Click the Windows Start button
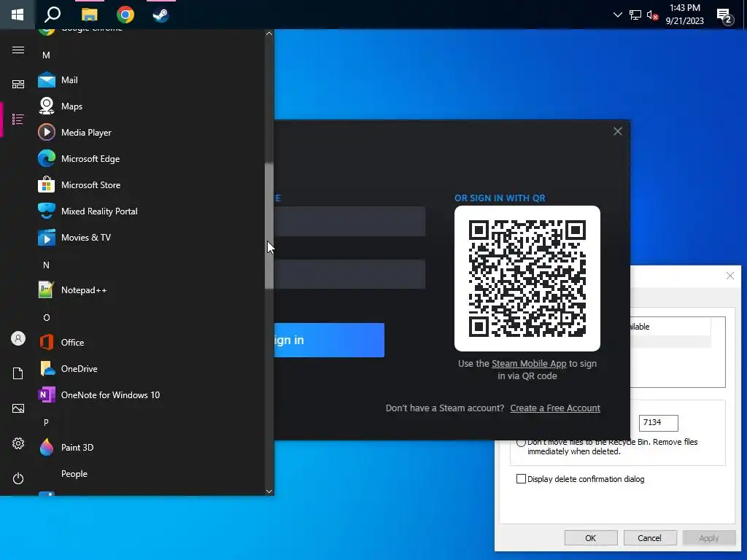 (18, 15)
